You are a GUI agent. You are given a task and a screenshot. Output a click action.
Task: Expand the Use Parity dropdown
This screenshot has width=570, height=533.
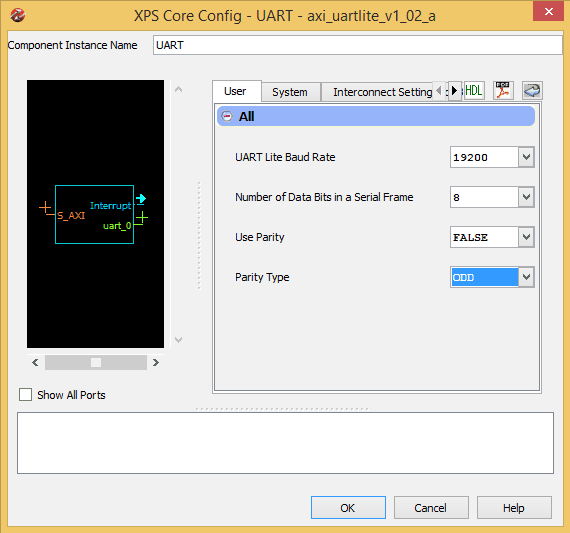526,237
